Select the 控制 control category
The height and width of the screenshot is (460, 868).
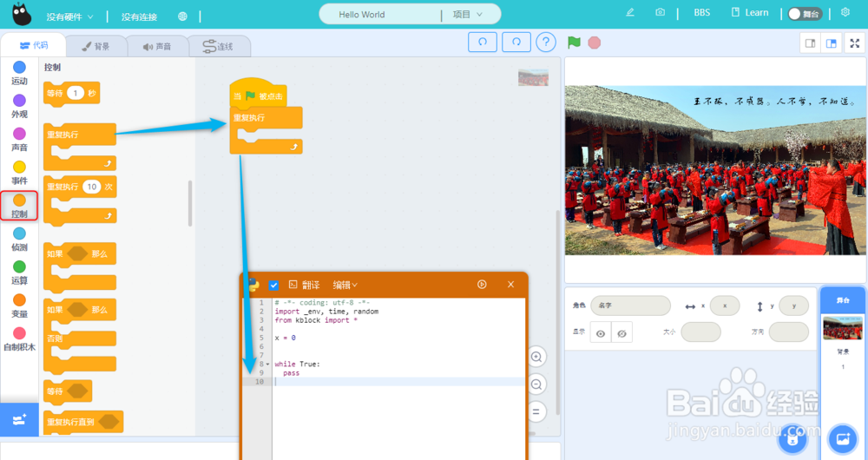click(x=19, y=206)
